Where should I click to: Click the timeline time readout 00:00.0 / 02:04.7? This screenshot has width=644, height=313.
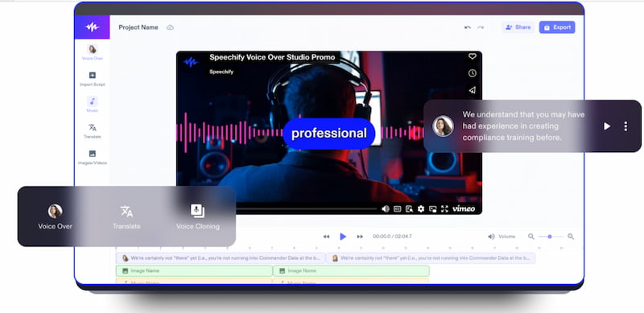click(392, 237)
